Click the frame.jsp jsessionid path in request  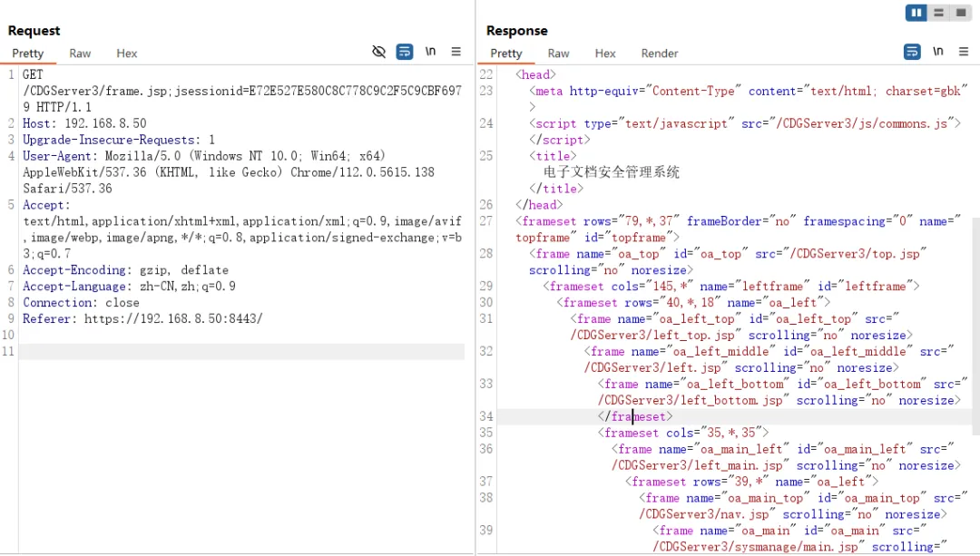tap(242, 92)
